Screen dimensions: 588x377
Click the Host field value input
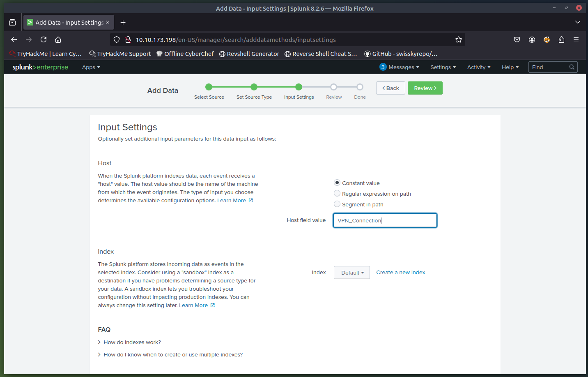tap(385, 220)
